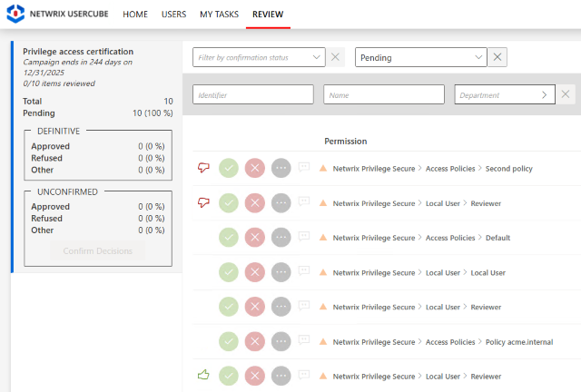This screenshot has height=392, width=581.
Task: Refuse the Policy acme.internal permission
Action: (255, 341)
